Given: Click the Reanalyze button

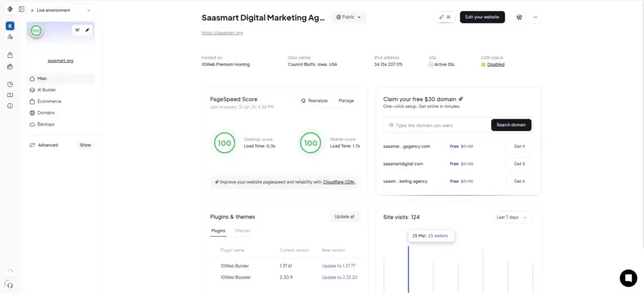Looking at the screenshot, I should point(314,101).
